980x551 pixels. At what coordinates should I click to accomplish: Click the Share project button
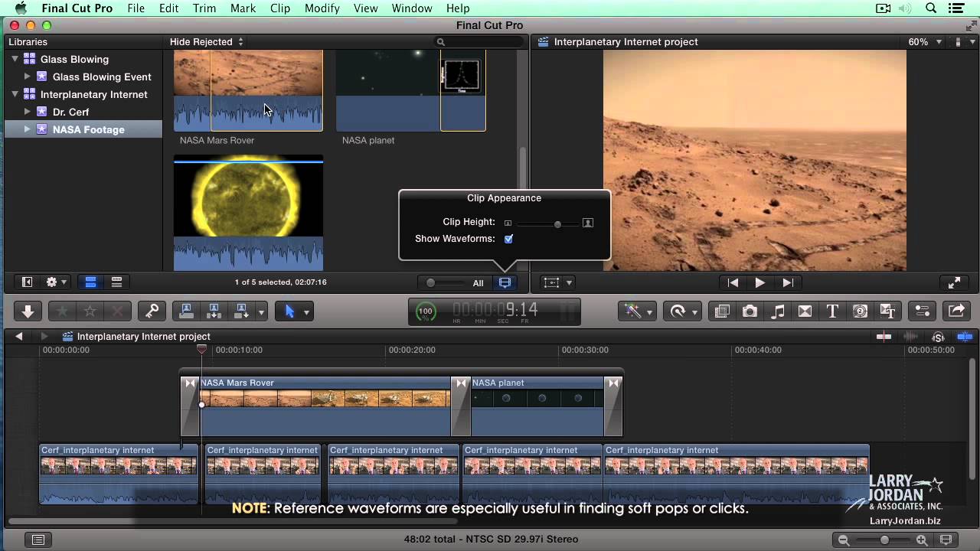956,311
